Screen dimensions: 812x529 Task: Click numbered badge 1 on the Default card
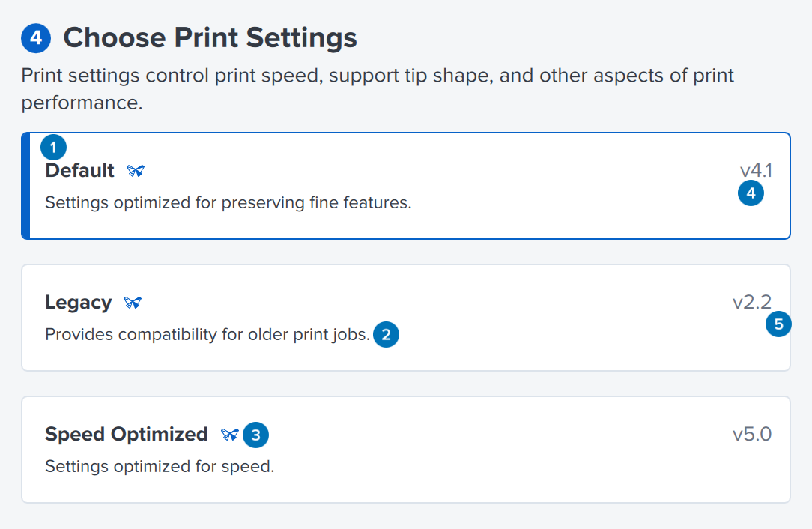pyautogui.click(x=53, y=147)
